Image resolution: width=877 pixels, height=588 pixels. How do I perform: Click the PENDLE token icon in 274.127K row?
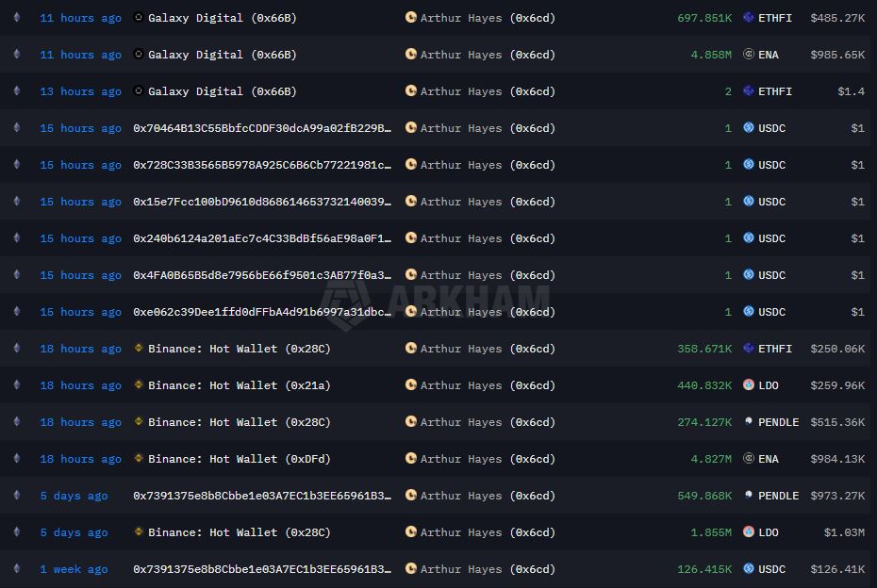pyautogui.click(x=749, y=422)
